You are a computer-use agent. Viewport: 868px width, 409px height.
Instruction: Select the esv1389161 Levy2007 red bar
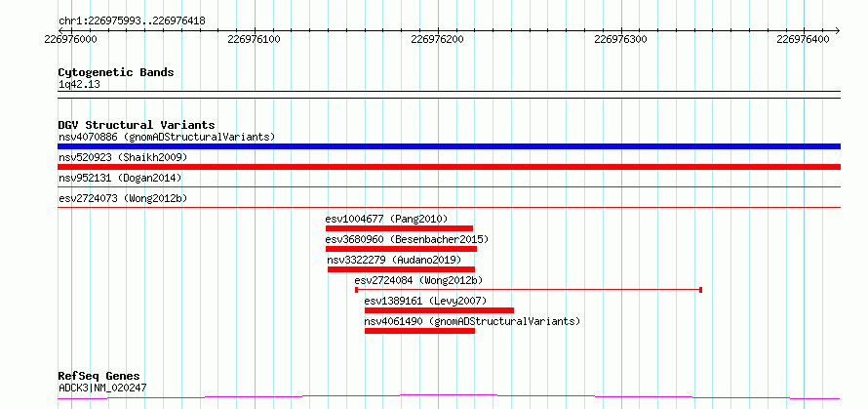click(x=439, y=310)
